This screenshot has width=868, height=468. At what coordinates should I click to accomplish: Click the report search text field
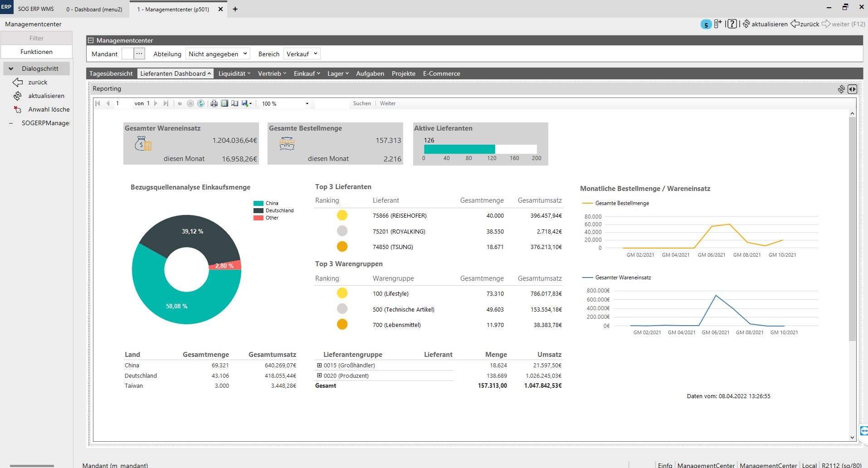click(x=332, y=103)
